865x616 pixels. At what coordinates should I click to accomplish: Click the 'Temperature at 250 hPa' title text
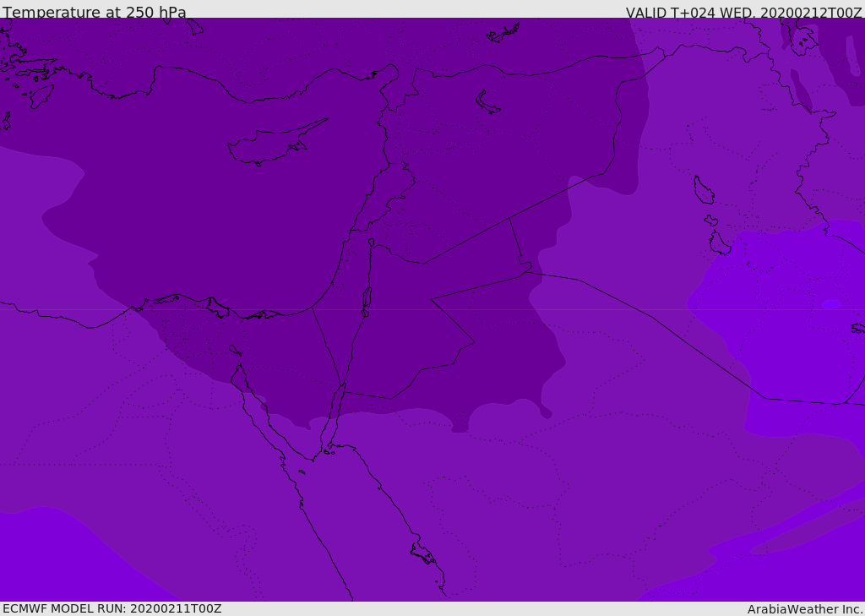(x=95, y=12)
